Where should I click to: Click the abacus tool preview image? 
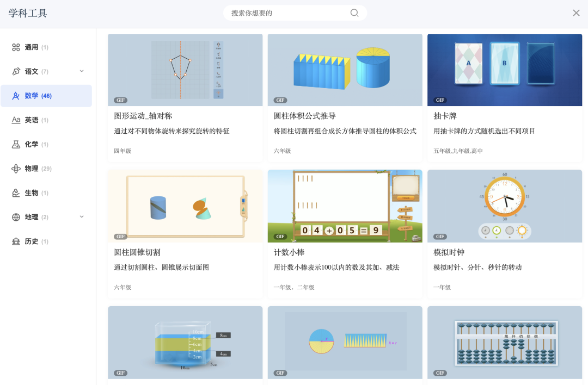click(504, 343)
